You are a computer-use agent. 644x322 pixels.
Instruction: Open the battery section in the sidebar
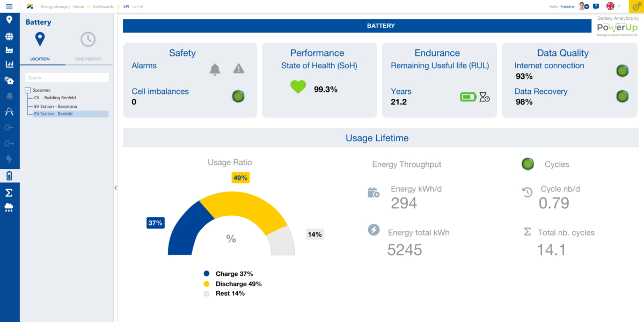tap(9, 176)
